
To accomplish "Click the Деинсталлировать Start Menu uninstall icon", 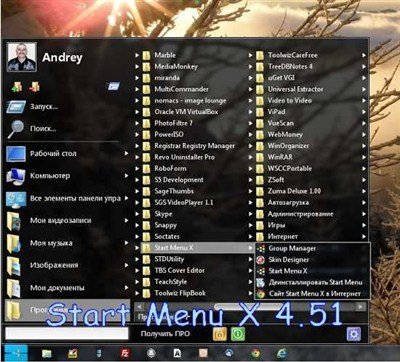I will (x=261, y=282).
